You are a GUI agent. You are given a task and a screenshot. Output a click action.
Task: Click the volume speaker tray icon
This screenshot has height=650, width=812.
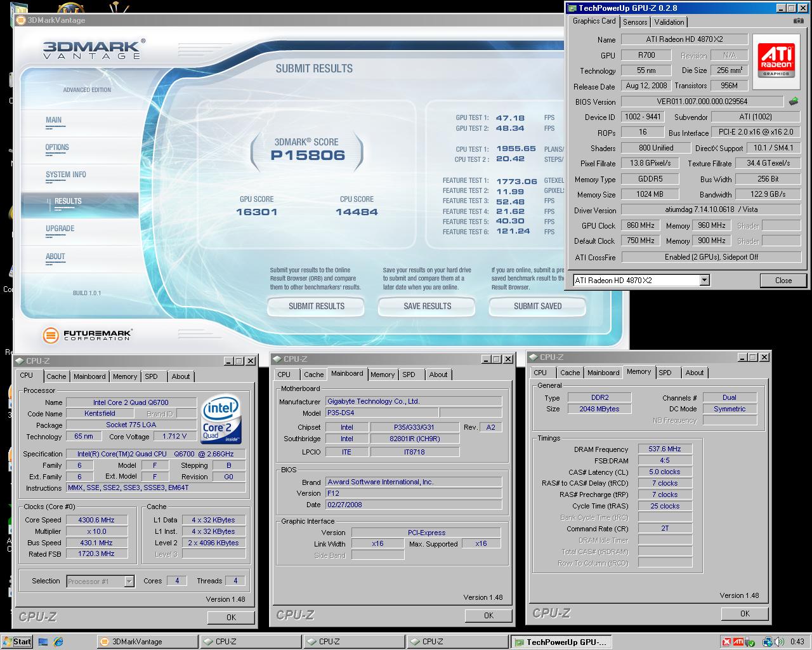click(x=778, y=642)
